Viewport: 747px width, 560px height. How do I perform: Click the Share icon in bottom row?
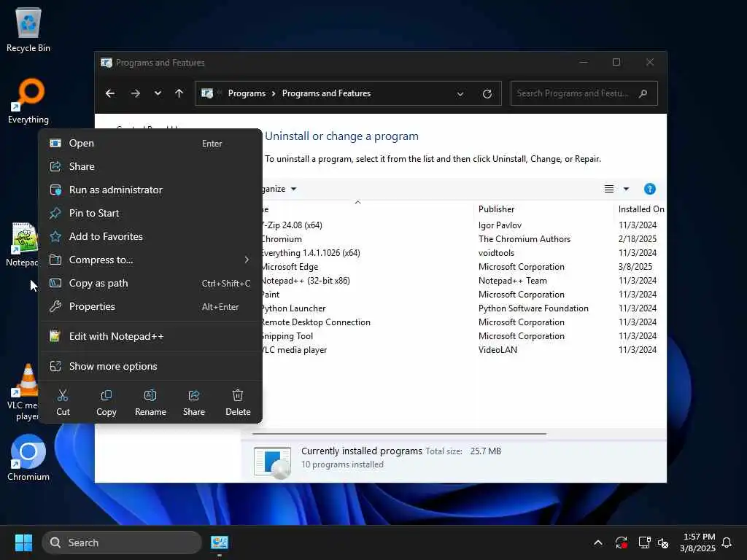[194, 402]
